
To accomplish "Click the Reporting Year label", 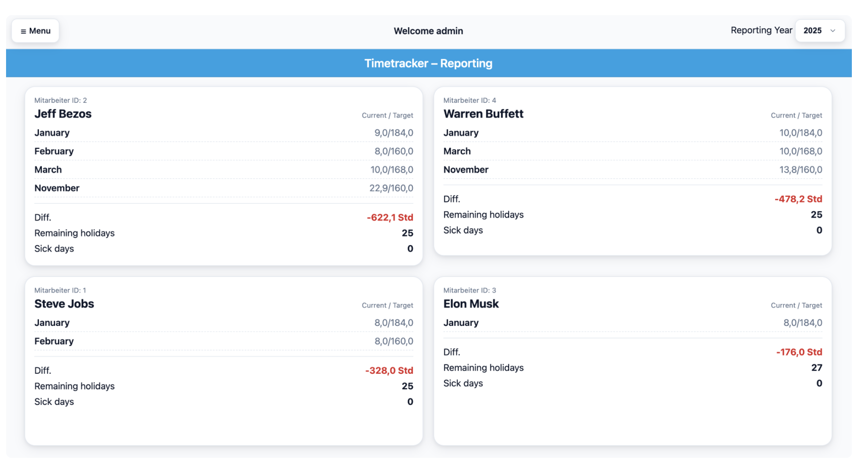I will pyautogui.click(x=761, y=30).
